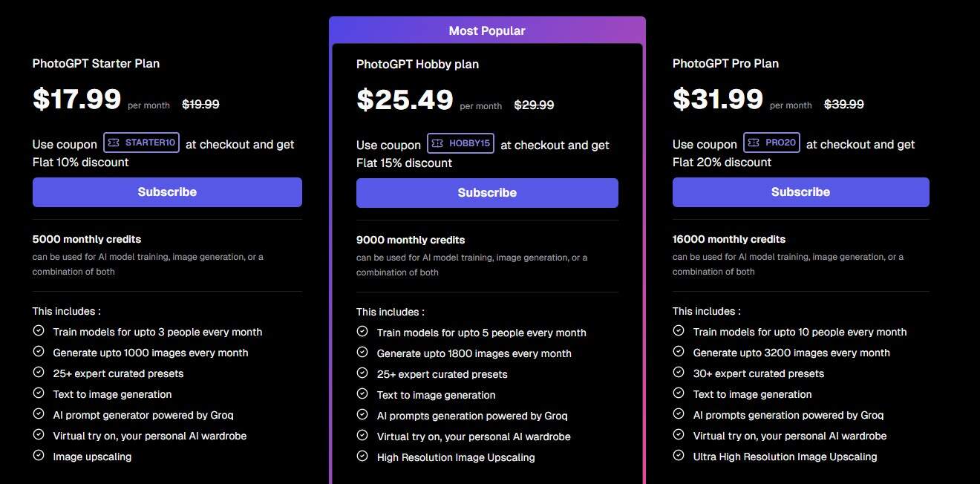
Task: Click the checkmark beside '25+ expert curated presets' in Starter plan
Action: 38,372
